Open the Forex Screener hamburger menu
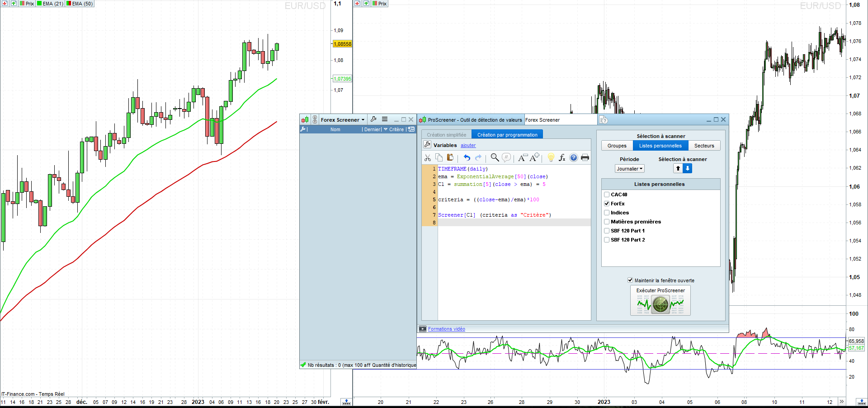The height and width of the screenshot is (408, 868). point(385,119)
